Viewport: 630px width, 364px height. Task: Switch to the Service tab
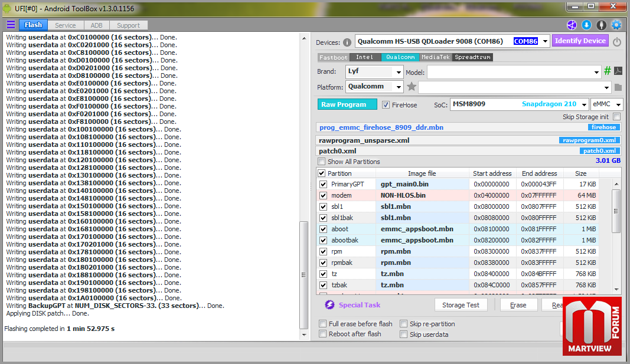pos(65,25)
